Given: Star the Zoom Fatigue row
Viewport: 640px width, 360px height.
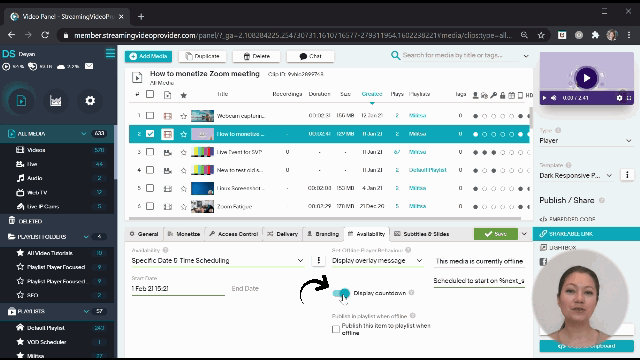Looking at the screenshot, I should point(184,207).
